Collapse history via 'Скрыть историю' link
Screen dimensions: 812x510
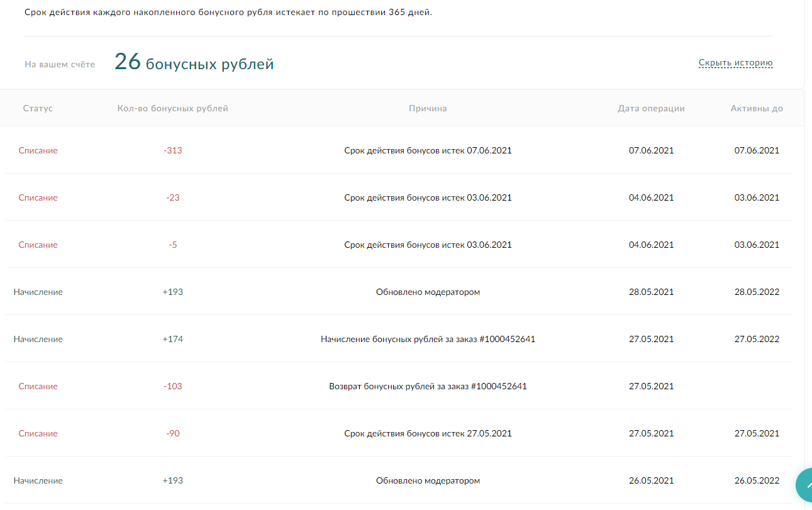[x=735, y=63]
